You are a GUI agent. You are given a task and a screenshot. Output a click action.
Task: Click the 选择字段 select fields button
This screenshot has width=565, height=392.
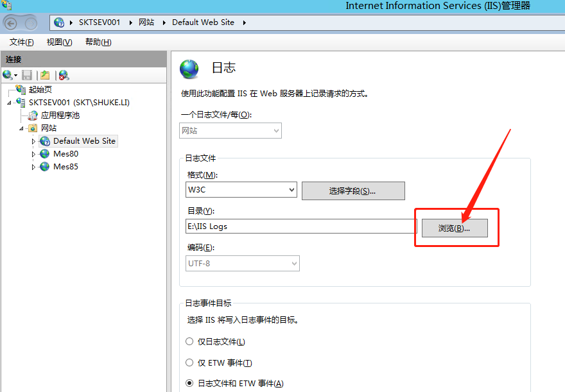pos(352,191)
